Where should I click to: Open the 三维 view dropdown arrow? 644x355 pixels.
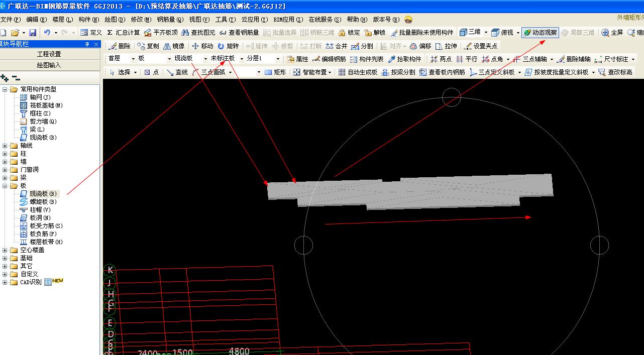point(486,32)
